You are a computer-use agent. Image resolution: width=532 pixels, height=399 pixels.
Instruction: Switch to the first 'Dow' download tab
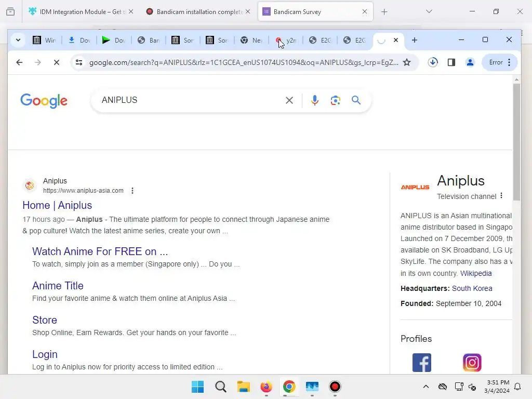79,41
